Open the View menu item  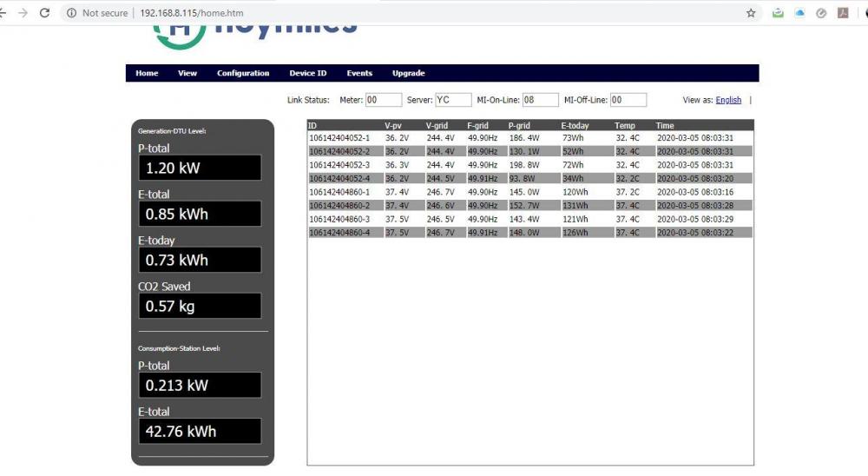[x=187, y=73]
